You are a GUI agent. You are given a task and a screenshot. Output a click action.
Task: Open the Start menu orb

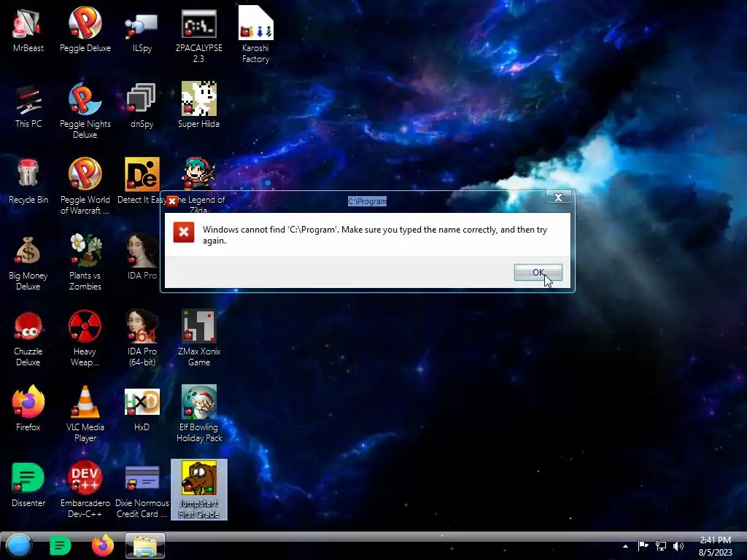[x=19, y=545]
